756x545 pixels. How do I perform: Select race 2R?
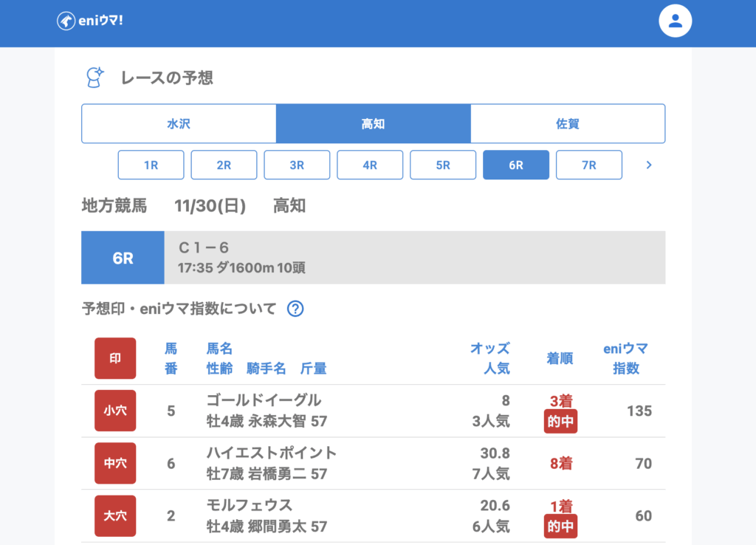tap(224, 165)
